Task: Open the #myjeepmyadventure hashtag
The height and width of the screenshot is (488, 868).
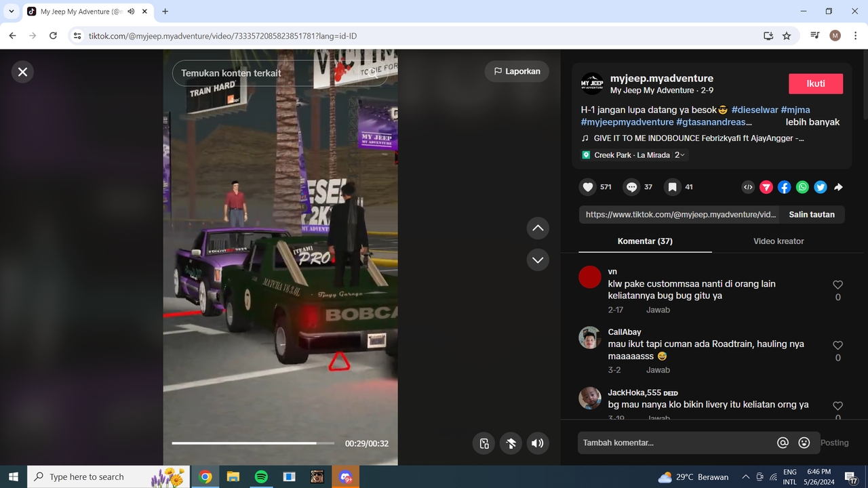Action: (627, 122)
